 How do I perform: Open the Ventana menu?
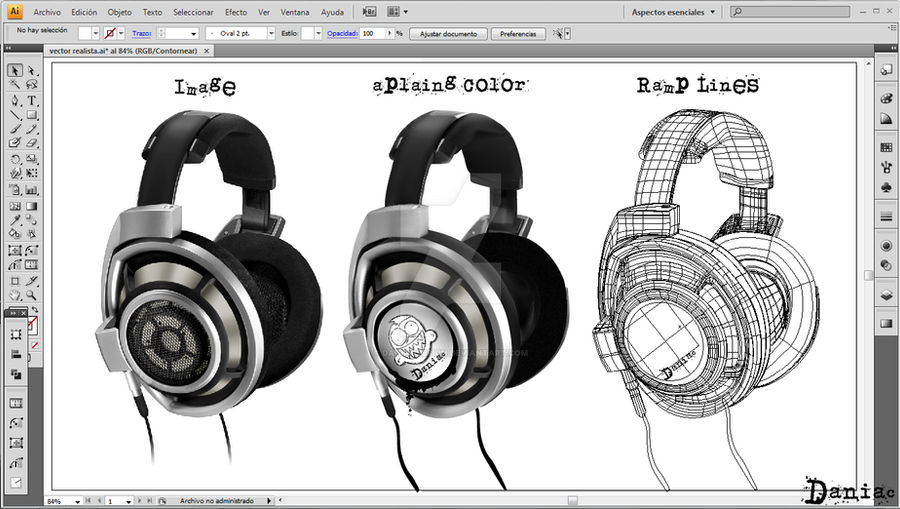(x=295, y=12)
